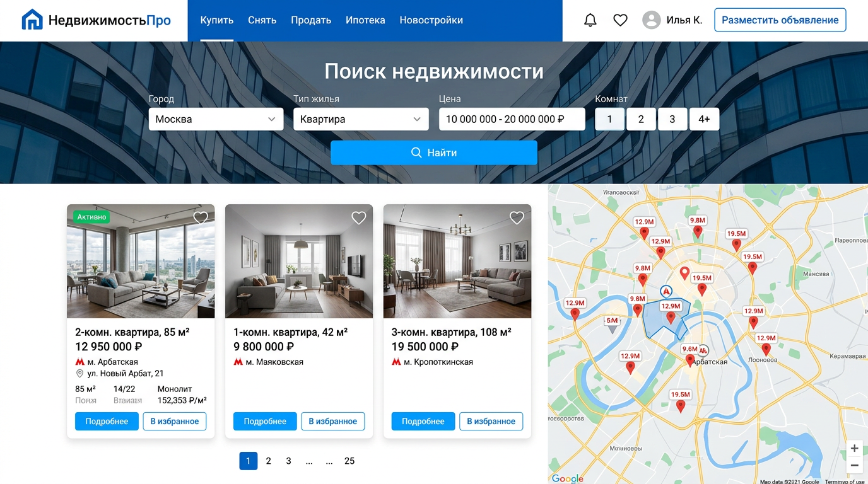Add the 2-комн. квартира via В избранное
The image size is (868, 484).
click(x=175, y=422)
